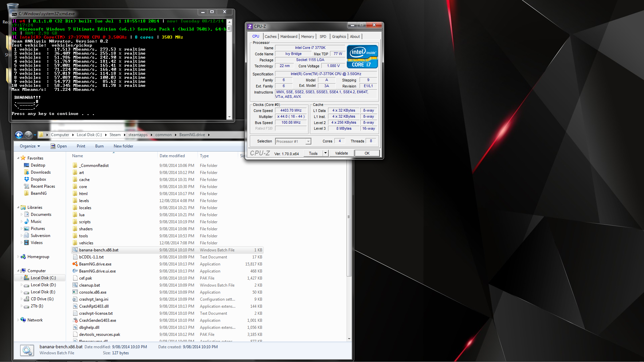Image resolution: width=644 pixels, height=362 pixels.
Task: Switch to the About tab in CPU-Z
Action: point(355,37)
